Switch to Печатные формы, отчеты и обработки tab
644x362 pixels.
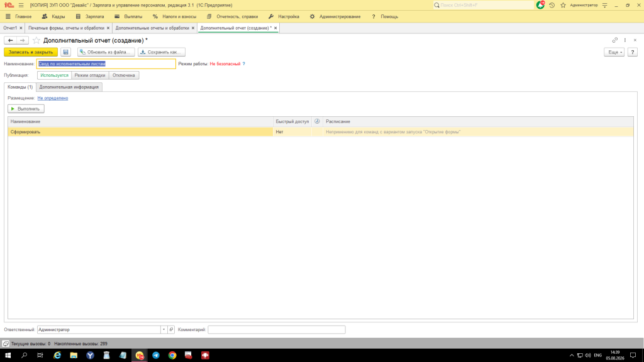click(x=66, y=28)
